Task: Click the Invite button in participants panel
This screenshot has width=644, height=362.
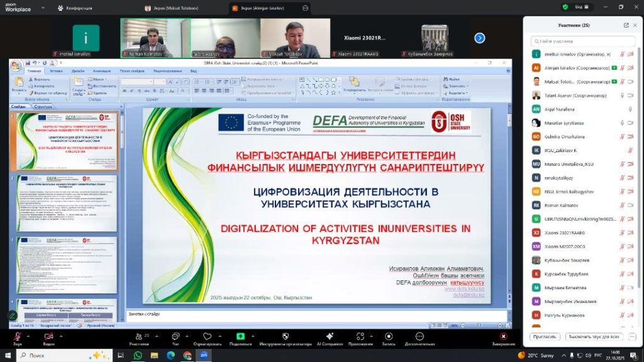Action: (x=545, y=337)
